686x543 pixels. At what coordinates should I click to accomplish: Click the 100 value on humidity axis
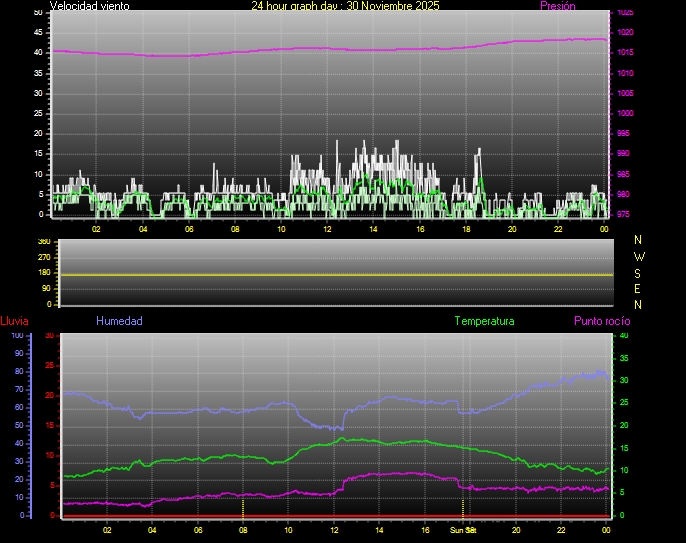17,336
